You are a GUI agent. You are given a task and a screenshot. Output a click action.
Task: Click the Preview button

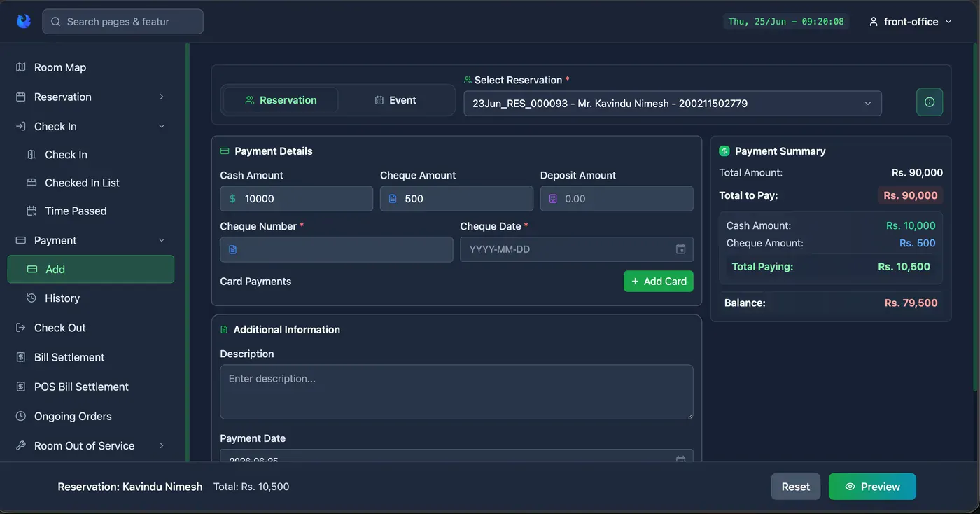pyautogui.click(x=872, y=487)
